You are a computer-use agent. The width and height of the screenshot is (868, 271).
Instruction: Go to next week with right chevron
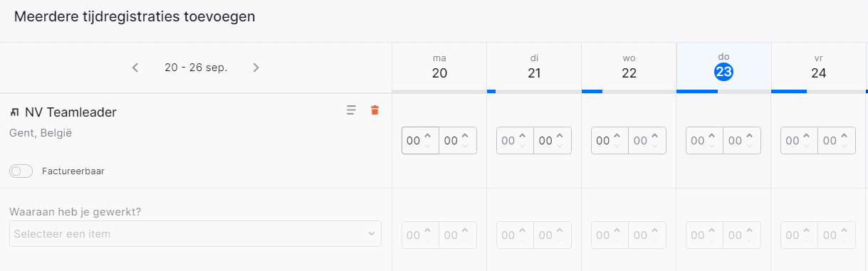pyautogui.click(x=256, y=68)
